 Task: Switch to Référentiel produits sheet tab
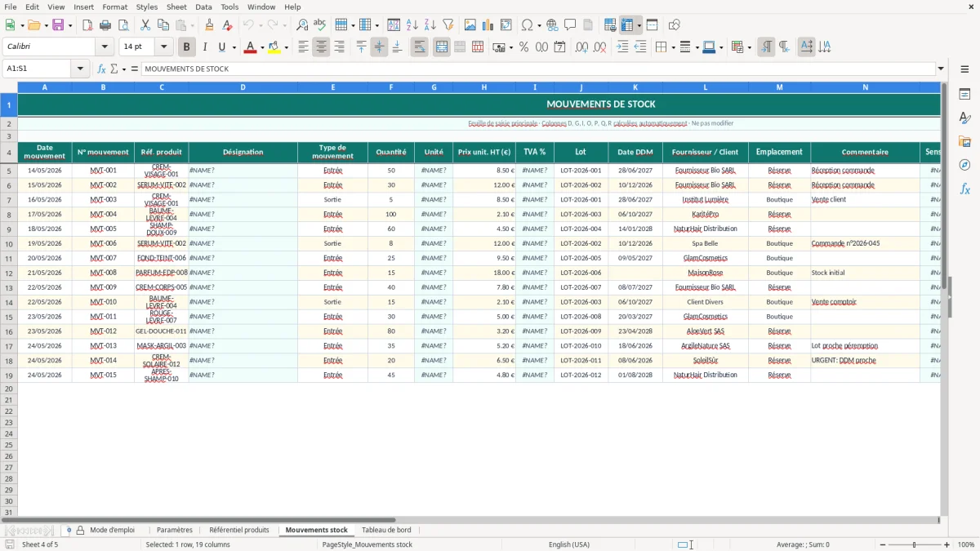point(239,530)
